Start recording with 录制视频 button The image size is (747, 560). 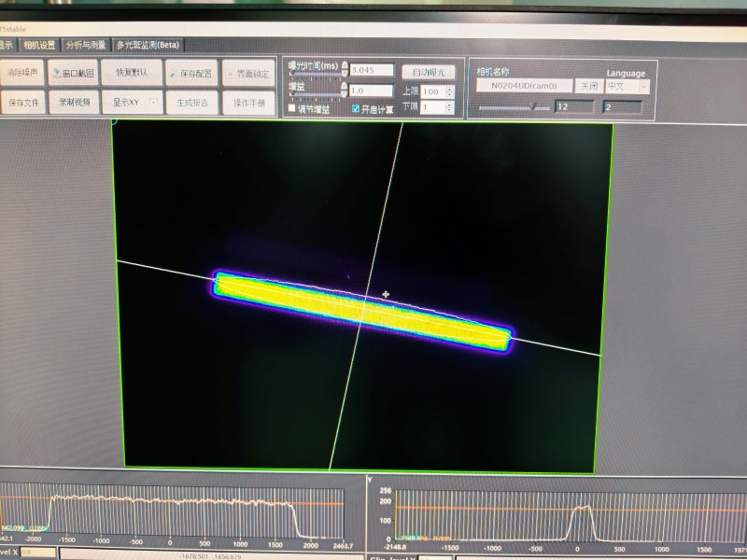[75, 102]
